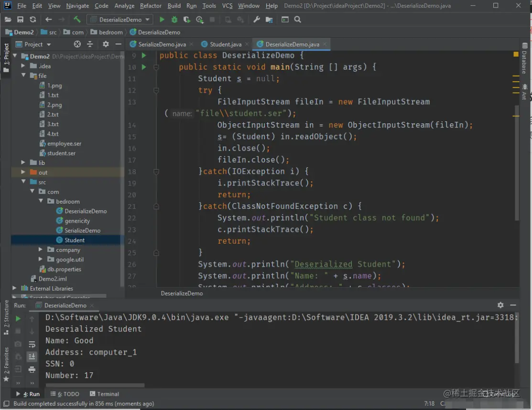Expand the google.util package
This screenshot has width=532, height=410.
(40, 259)
